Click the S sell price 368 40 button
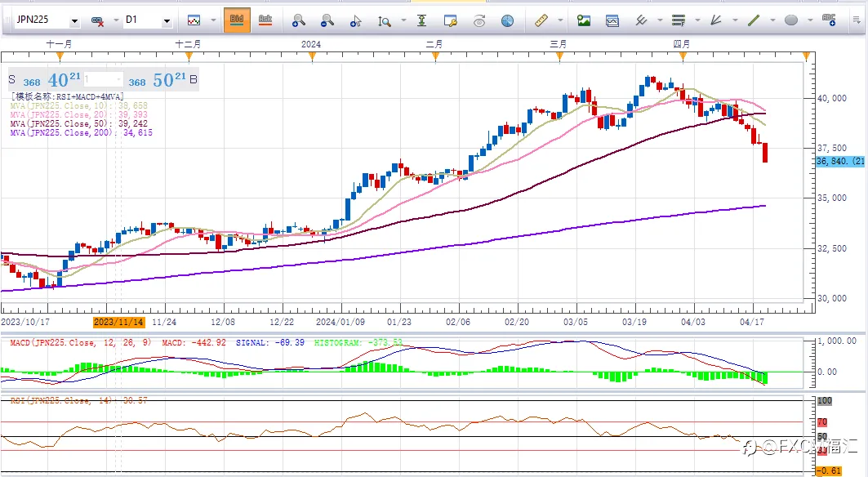868x477 pixels. pos(45,80)
